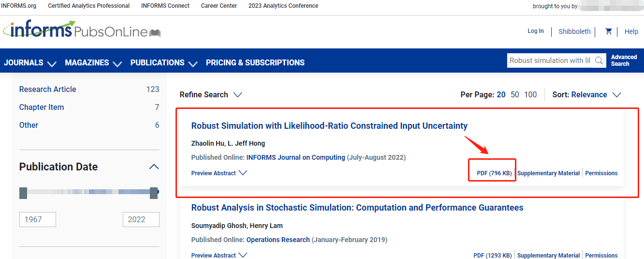Set results per page to 50
644x259 pixels.
515,95
